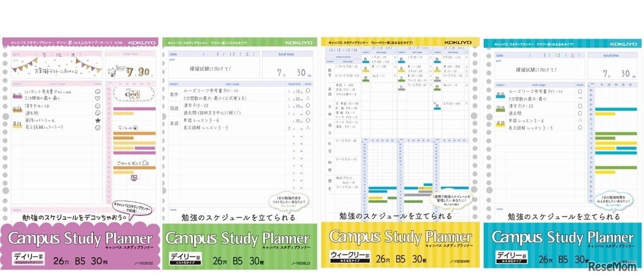Click the 長文読解 レッスン3~5 row on teal cover
The image size is (644, 278).
pos(531,128)
